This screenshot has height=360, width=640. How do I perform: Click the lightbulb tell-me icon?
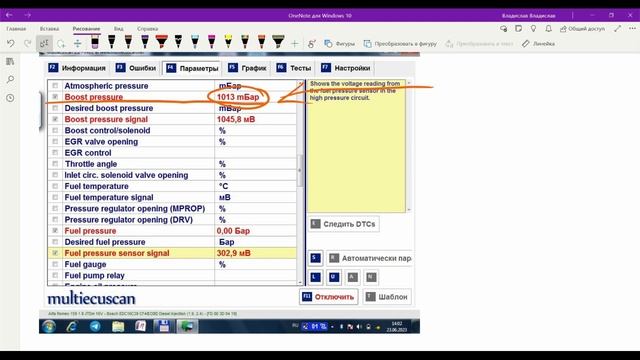[x=533, y=29]
